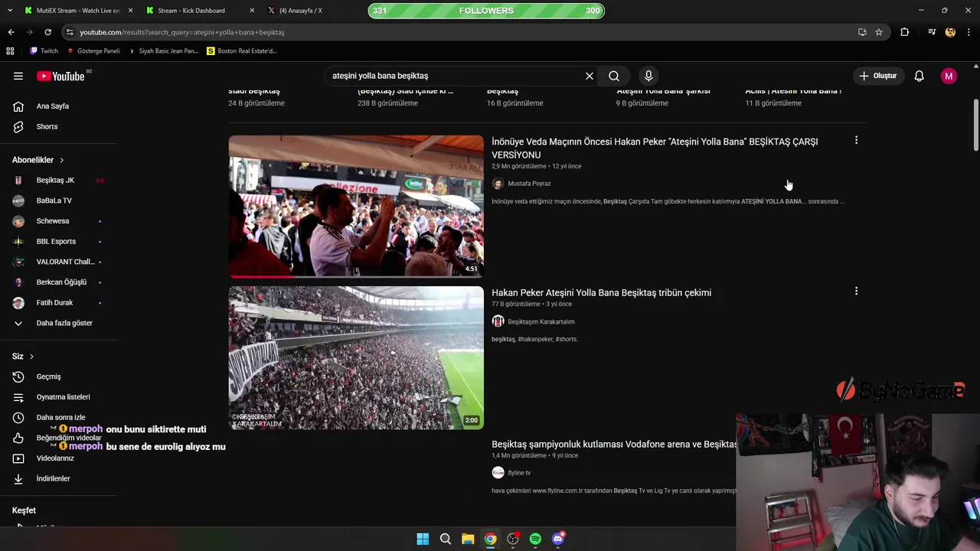Image resolution: width=980 pixels, height=551 pixels.
Task: Open the notifications bell
Action: [x=920, y=76]
